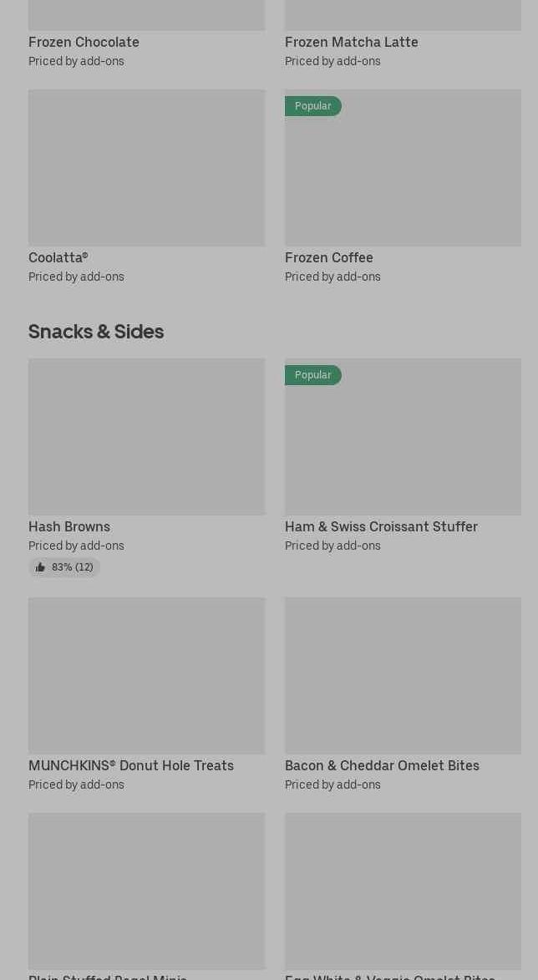Select the Bacon & Cheddar Omelet Bites image
Image resolution: width=538 pixels, height=980 pixels.
click(x=403, y=676)
